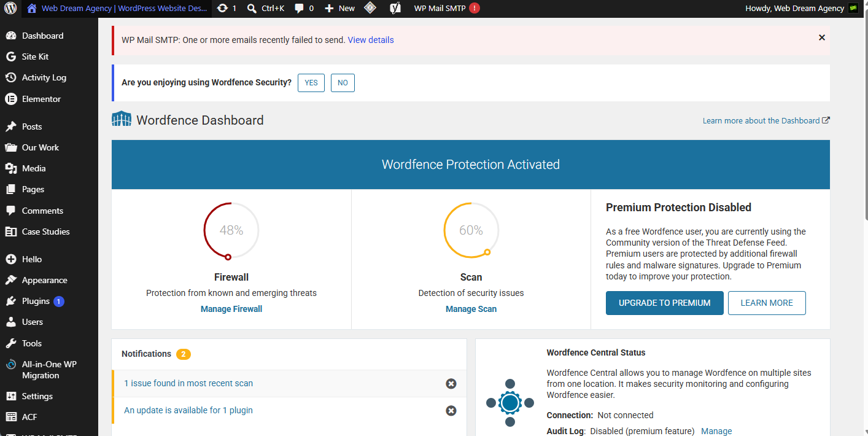868x436 pixels.
Task: Click the ACF icon in sidebar
Action: 11,417
